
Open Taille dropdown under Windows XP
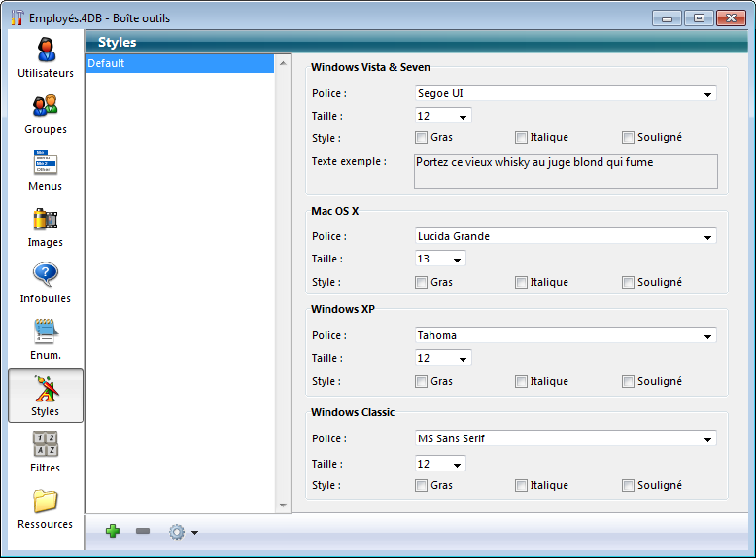pyautogui.click(x=443, y=358)
